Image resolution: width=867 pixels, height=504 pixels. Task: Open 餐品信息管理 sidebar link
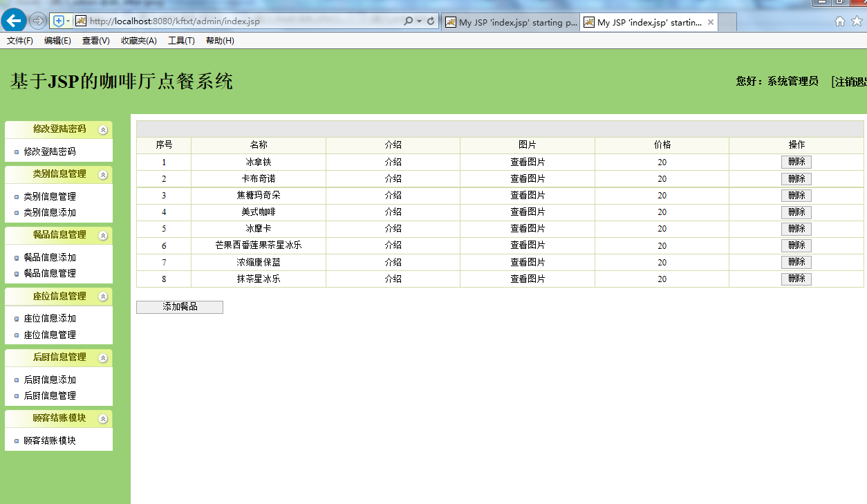tap(50, 273)
